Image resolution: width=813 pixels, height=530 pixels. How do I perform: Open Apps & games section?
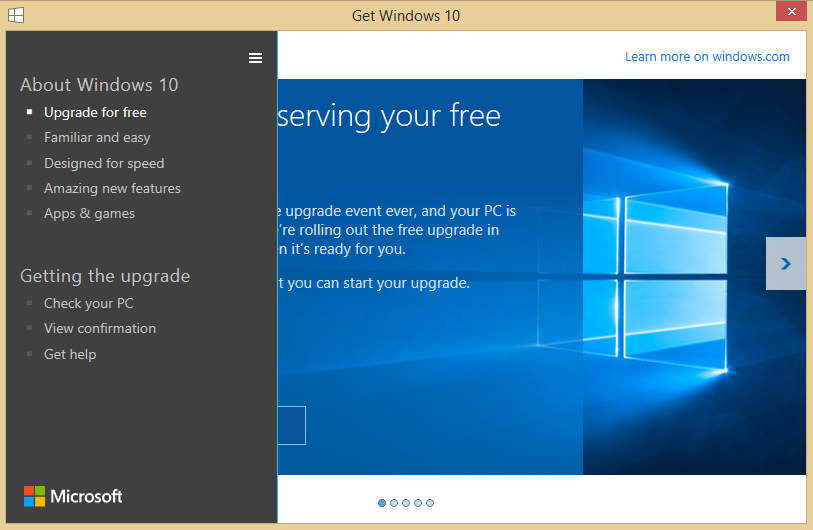point(89,214)
